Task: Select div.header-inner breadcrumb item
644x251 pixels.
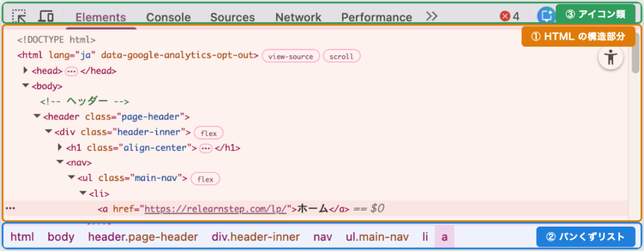Action: [x=255, y=237]
